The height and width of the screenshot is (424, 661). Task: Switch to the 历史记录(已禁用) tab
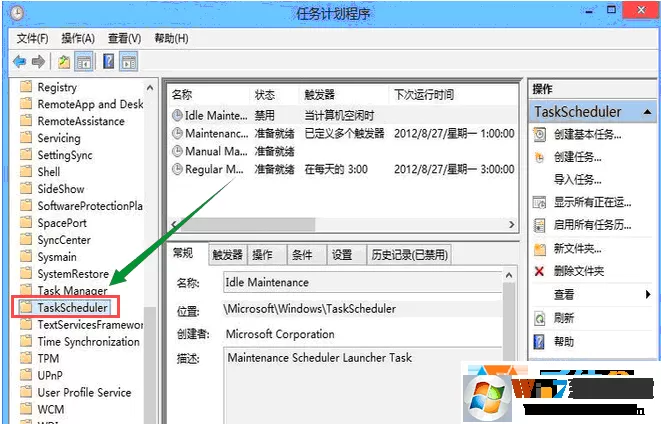tap(409, 255)
